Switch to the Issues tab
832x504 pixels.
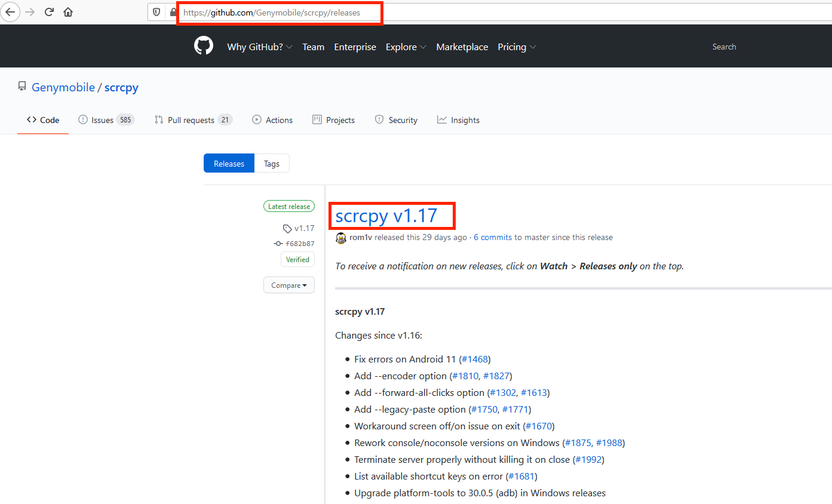click(106, 120)
